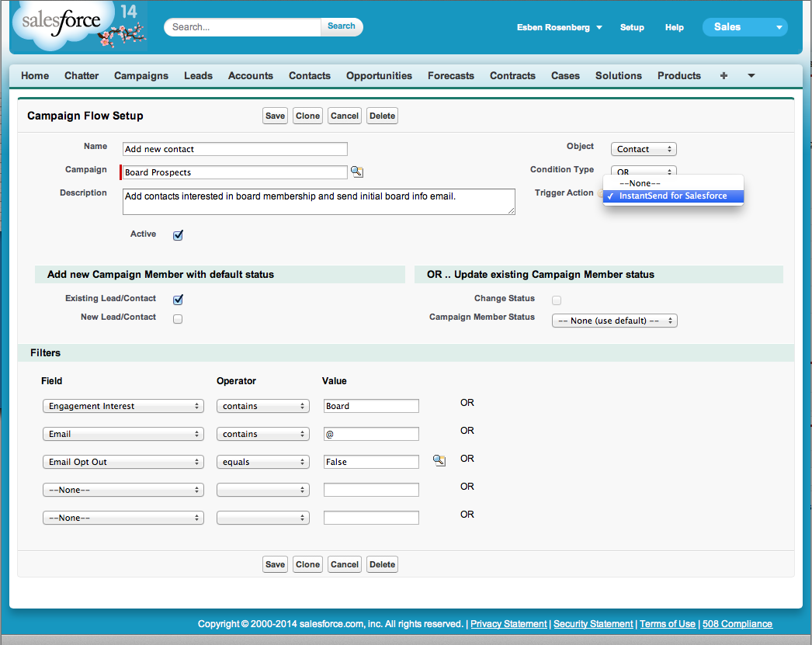812x645 pixels.
Task: Open the tab overflow arrow menu
Action: pos(749,75)
